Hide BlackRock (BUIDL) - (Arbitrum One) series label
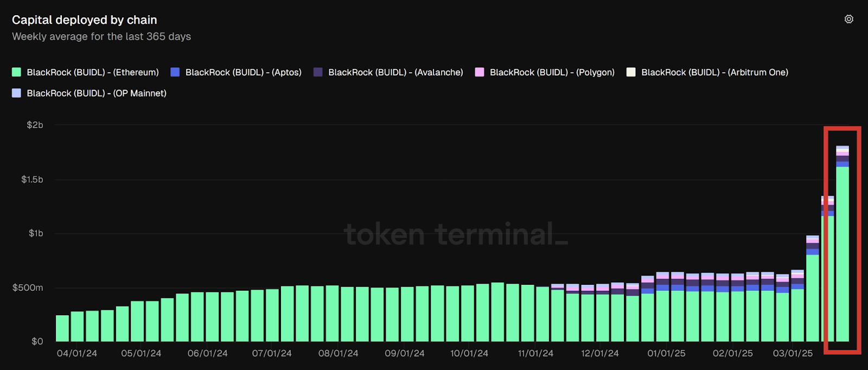Image resolution: width=868 pixels, height=370 pixels. click(714, 72)
